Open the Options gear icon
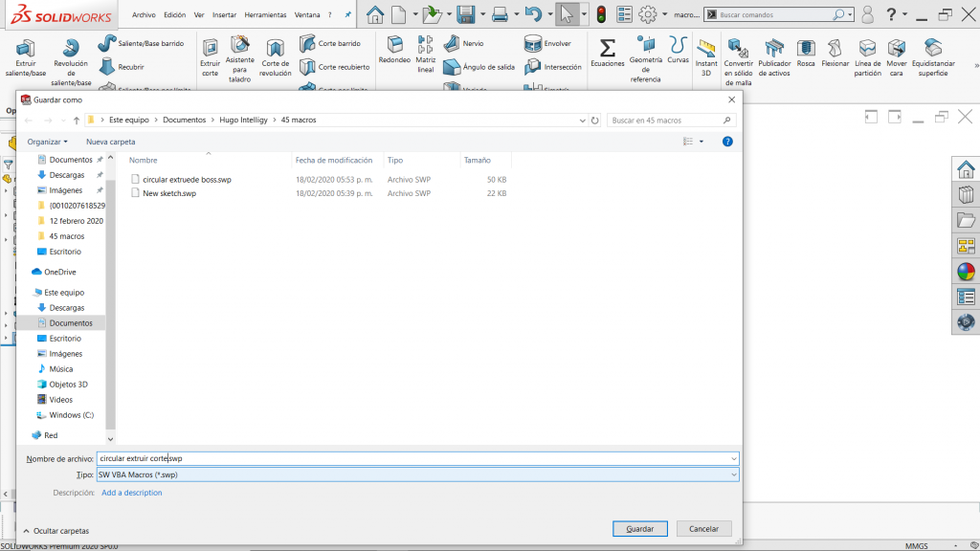This screenshot has width=980, height=551. (x=648, y=13)
